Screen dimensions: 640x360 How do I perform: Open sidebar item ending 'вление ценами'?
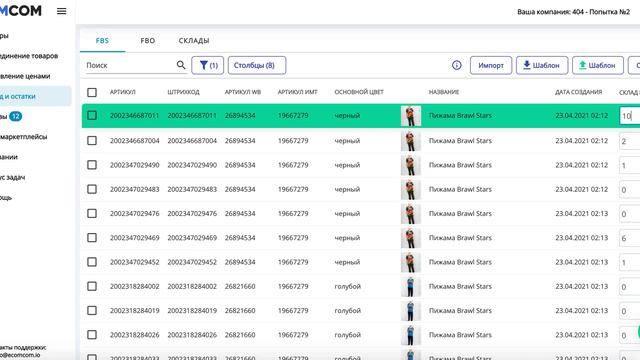tap(25, 76)
